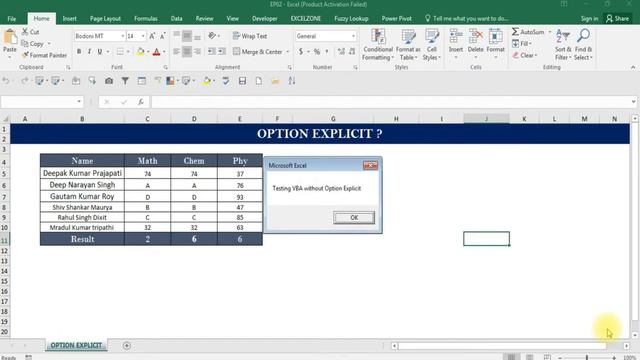
Task: Adjust the zoom slider in status bar
Action: point(587,358)
